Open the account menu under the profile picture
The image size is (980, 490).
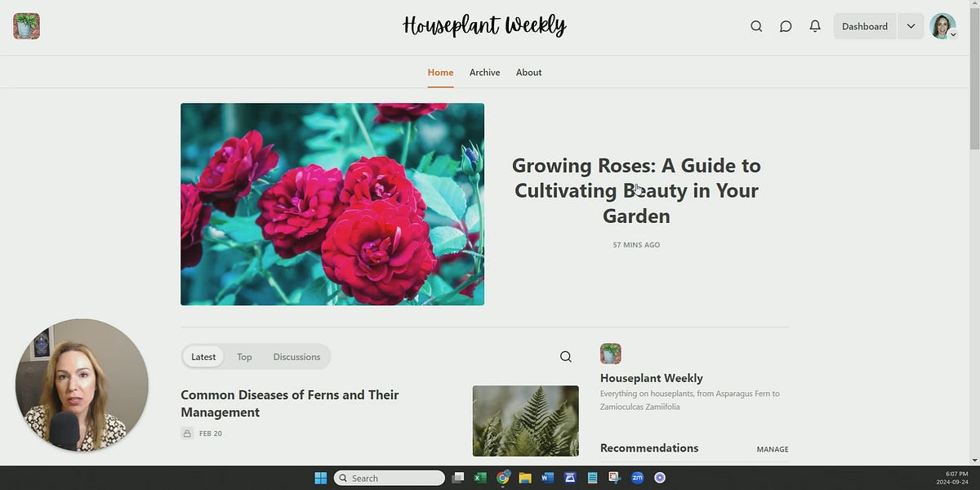(943, 25)
